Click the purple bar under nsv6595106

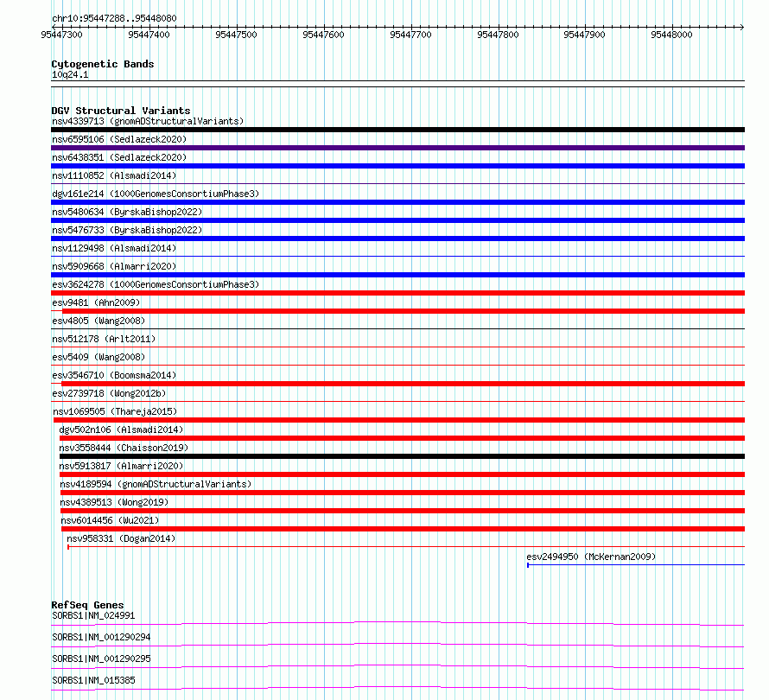point(397,148)
